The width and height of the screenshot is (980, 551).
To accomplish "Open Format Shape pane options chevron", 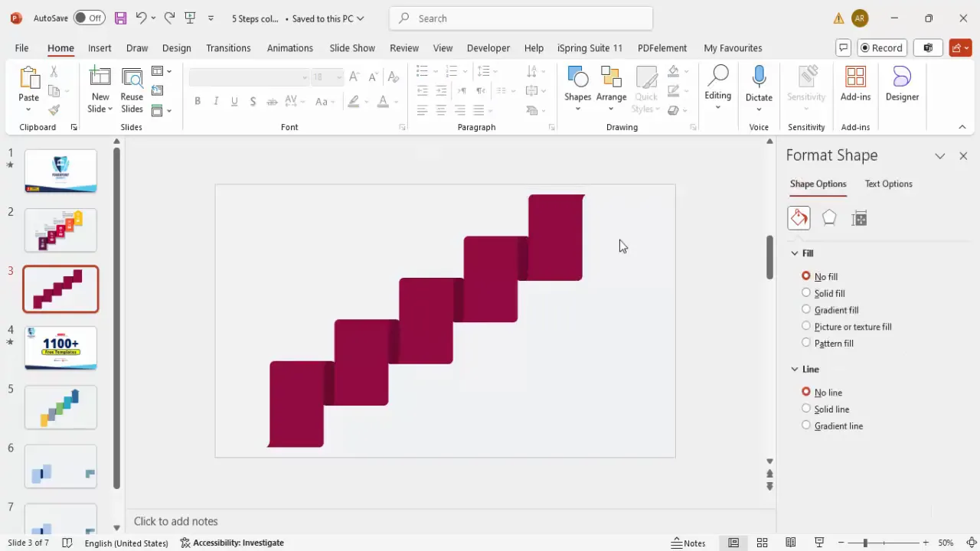I will click(939, 155).
